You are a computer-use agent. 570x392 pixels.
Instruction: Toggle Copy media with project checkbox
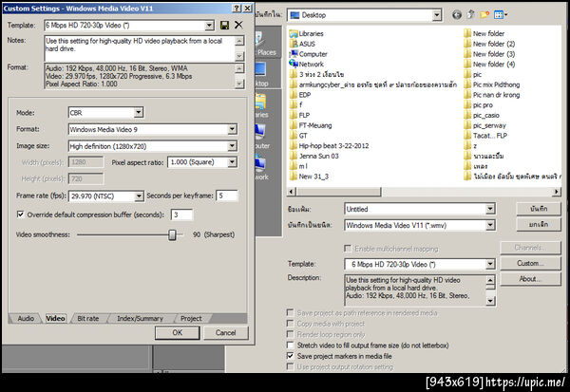(x=290, y=324)
